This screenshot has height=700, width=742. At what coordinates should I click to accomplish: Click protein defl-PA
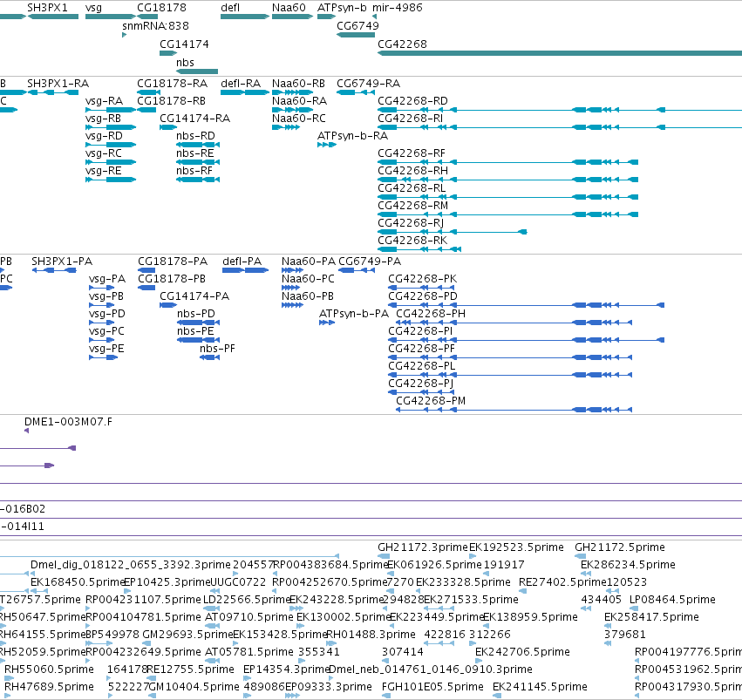tap(242, 262)
